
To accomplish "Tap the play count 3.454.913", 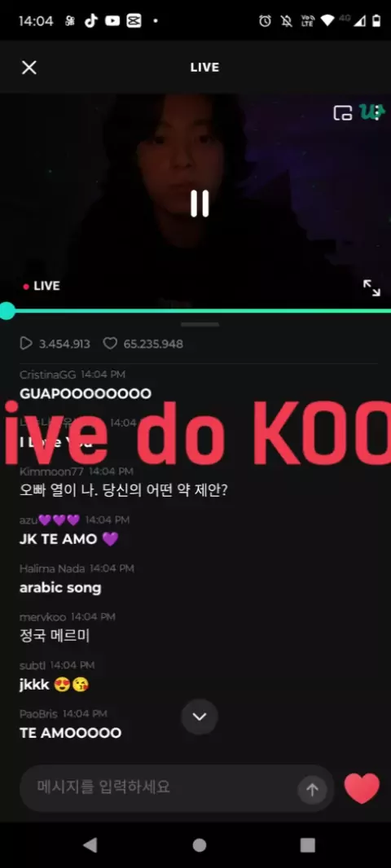I will pos(55,344).
